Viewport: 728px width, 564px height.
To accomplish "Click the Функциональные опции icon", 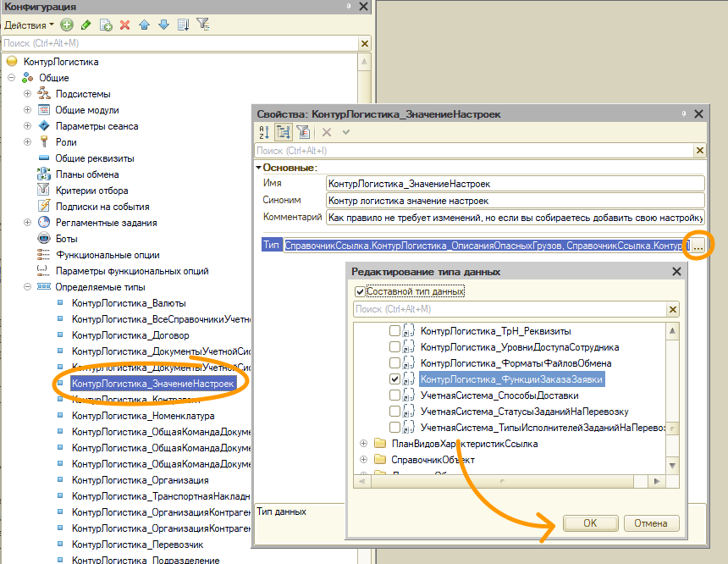I will tap(43, 255).
